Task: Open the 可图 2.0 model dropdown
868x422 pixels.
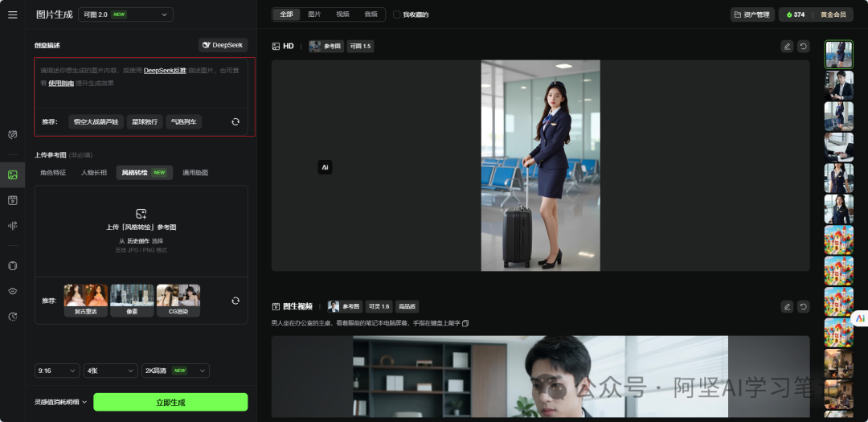Action: (x=125, y=15)
